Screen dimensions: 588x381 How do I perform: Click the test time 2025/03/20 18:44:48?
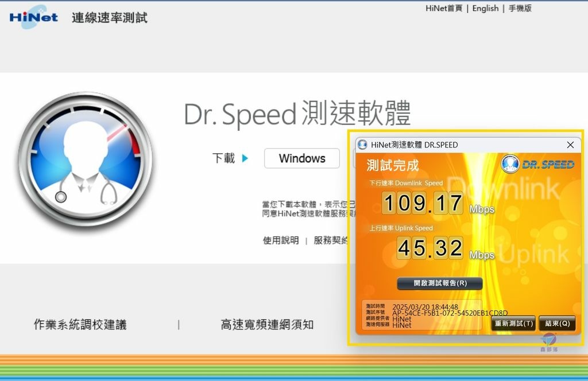point(425,307)
